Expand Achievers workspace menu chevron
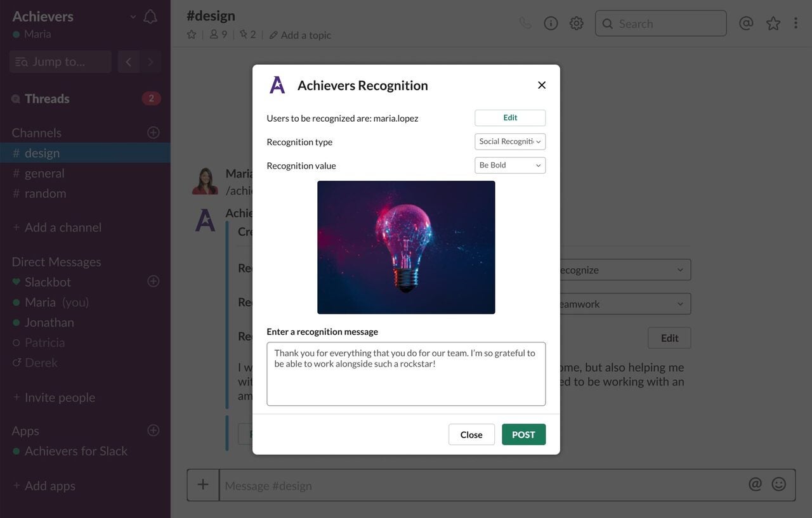This screenshot has height=518, width=812. point(133,17)
